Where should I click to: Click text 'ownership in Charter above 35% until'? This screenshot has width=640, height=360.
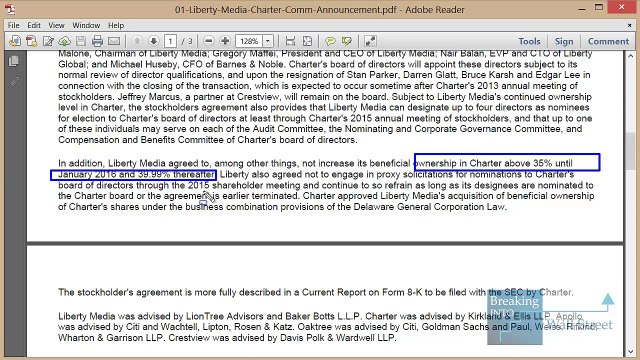(x=494, y=163)
